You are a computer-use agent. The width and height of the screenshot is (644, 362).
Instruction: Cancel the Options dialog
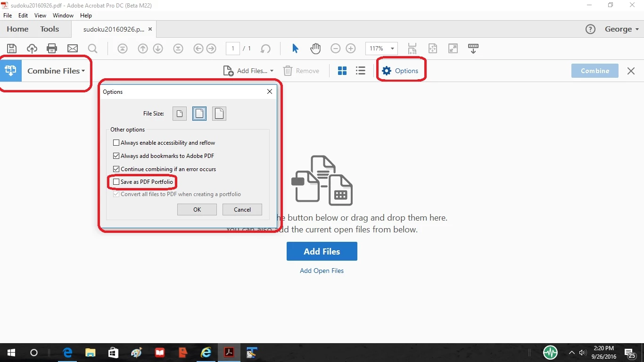[242, 210]
